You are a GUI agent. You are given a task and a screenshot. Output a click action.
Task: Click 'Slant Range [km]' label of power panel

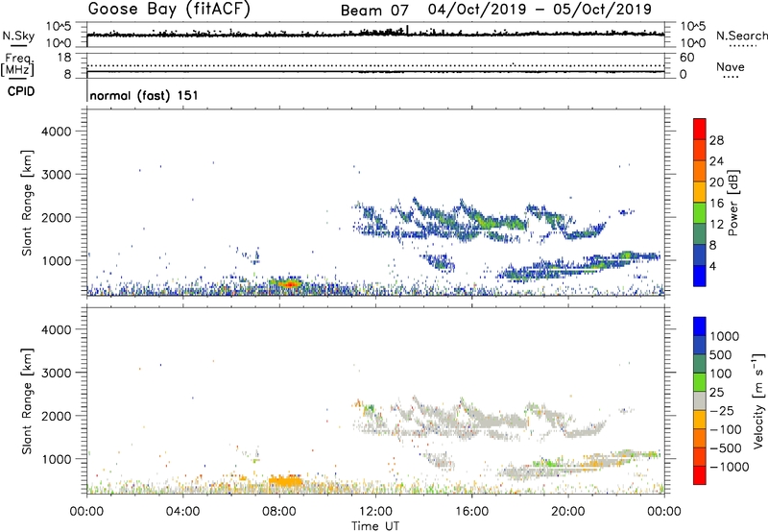pyautogui.click(x=28, y=203)
